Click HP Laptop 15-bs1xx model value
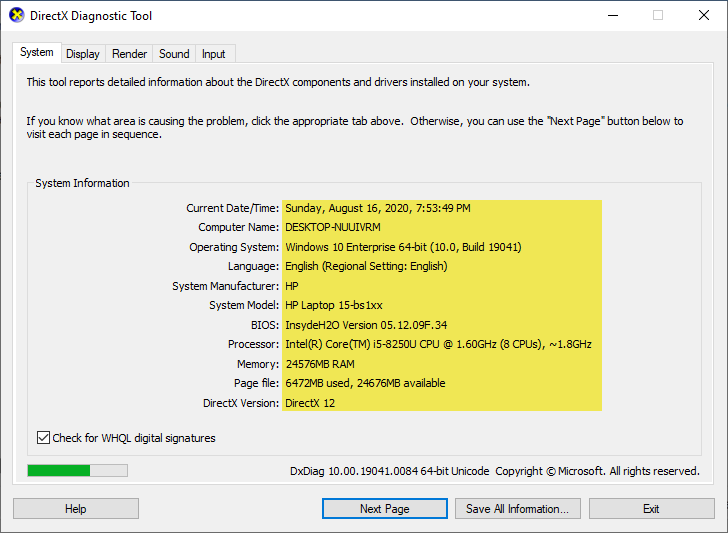This screenshot has width=728, height=533. click(x=334, y=306)
